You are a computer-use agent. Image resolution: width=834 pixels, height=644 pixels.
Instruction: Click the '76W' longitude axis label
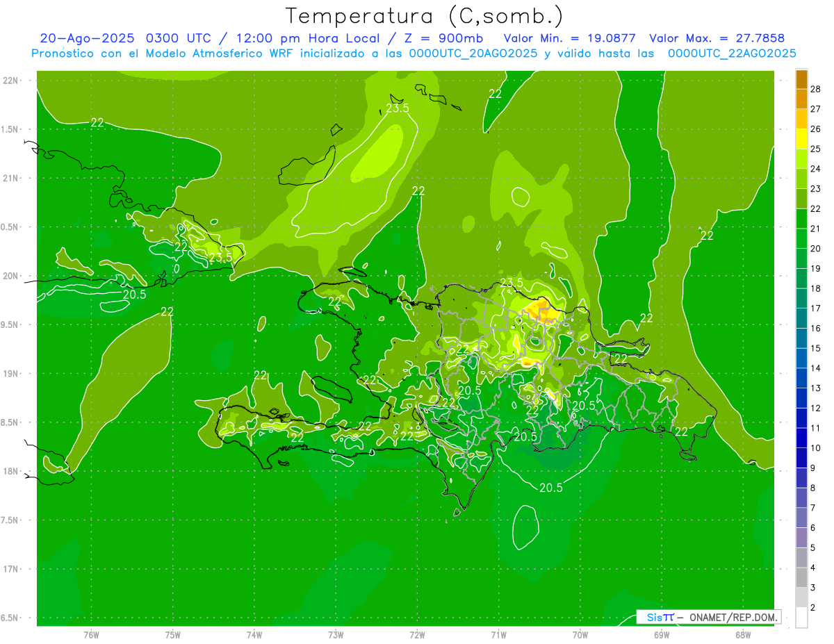91,635
